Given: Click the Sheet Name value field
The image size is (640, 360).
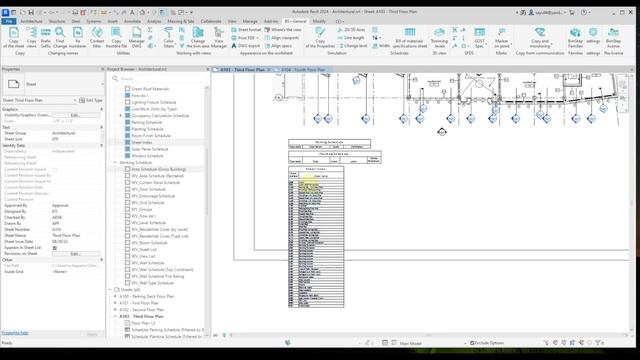Looking at the screenshot, I should pos(76,236).
